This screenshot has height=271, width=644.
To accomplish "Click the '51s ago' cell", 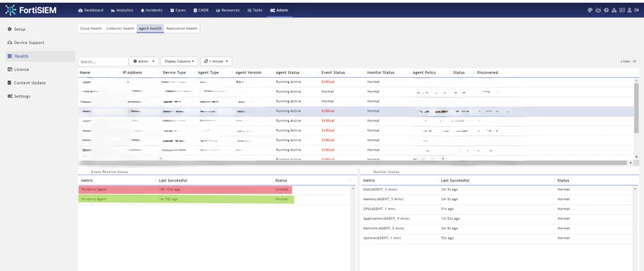I will (448, 209).
